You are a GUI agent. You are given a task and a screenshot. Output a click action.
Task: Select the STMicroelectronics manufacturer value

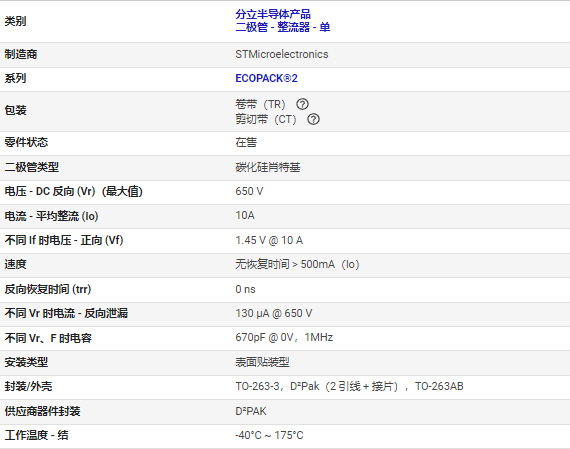point(282,54)
